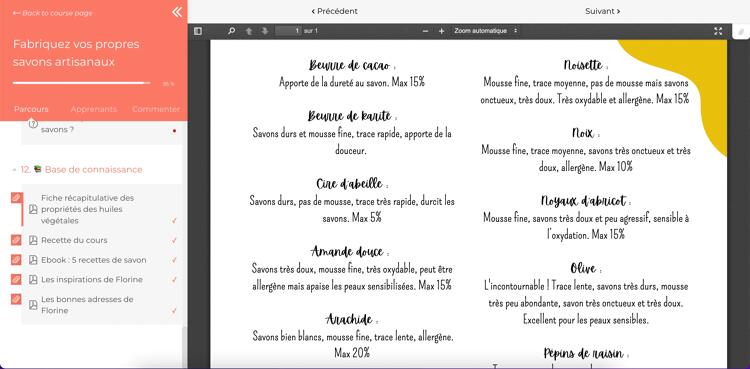The image size is (750, 369).
Task: Click the Pépins de raisin heading
Action: tap(586, 354)
